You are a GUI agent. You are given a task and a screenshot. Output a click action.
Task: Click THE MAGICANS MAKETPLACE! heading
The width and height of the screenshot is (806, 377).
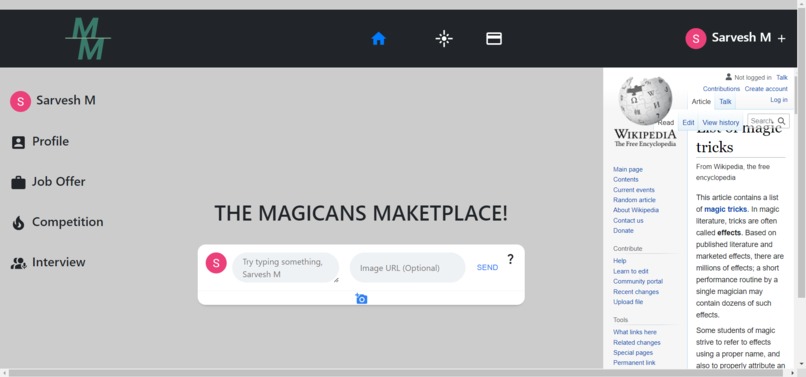pyautogui.click(x=361, y=213)
